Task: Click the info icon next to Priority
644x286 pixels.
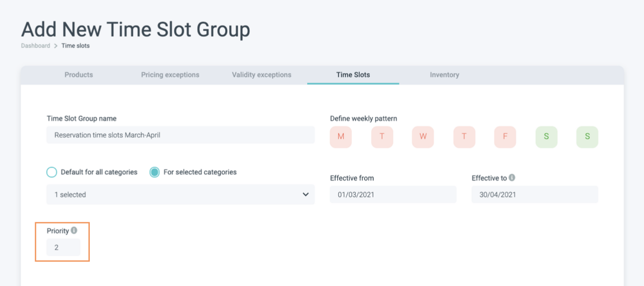Action: [x=74, y=231]
